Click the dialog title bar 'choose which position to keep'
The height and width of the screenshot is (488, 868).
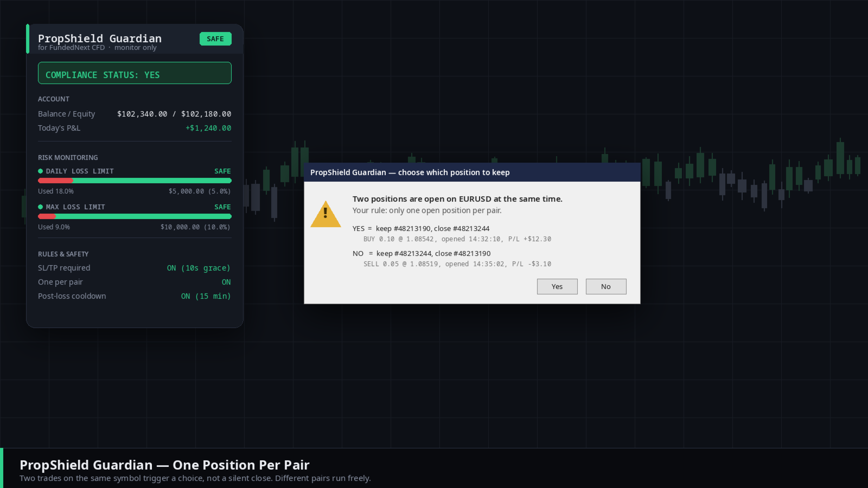[472, 172]
